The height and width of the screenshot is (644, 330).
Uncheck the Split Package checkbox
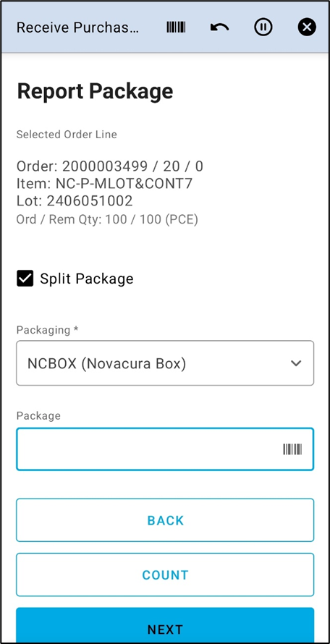[25, 279]
